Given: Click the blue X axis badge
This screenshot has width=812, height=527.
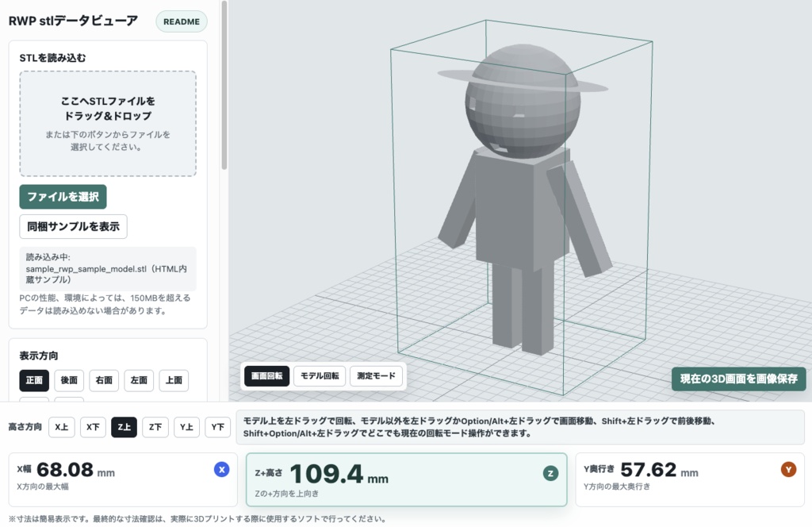Looking at the screenshot, I should click(222, 470).
